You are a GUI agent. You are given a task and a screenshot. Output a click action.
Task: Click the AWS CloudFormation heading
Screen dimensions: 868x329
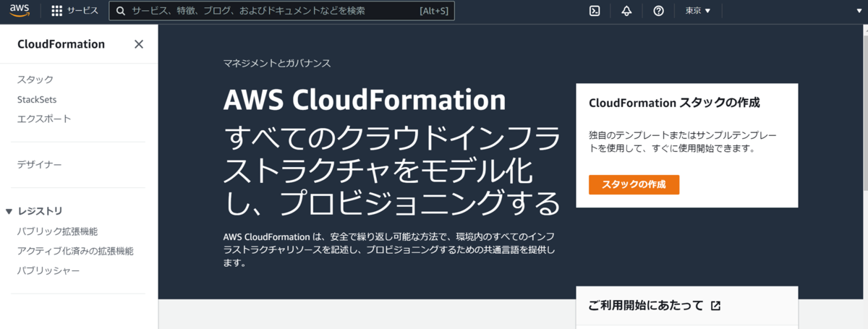(x=365, y=100)
